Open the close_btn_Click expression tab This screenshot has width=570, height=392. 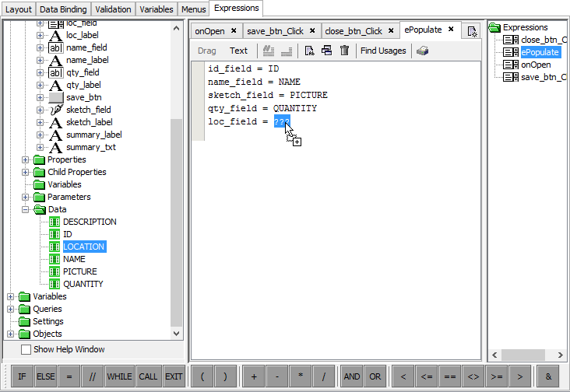(x=353, y=31)
